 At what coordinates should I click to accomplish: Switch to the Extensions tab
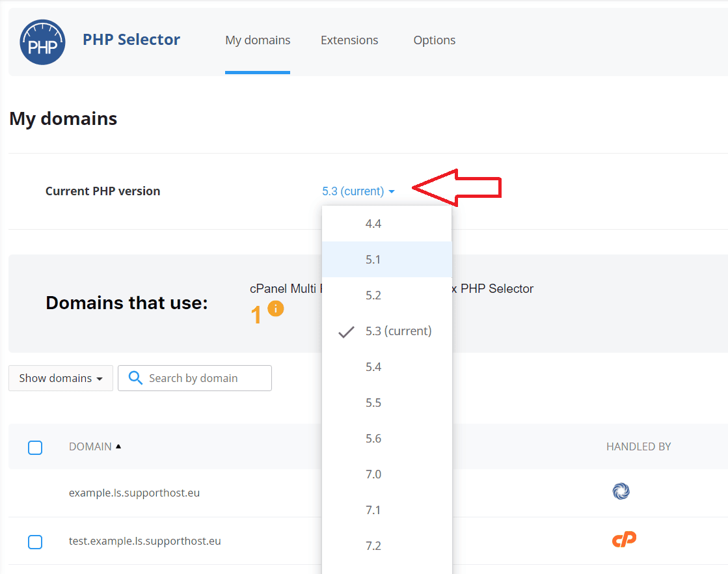click(349, 40)
